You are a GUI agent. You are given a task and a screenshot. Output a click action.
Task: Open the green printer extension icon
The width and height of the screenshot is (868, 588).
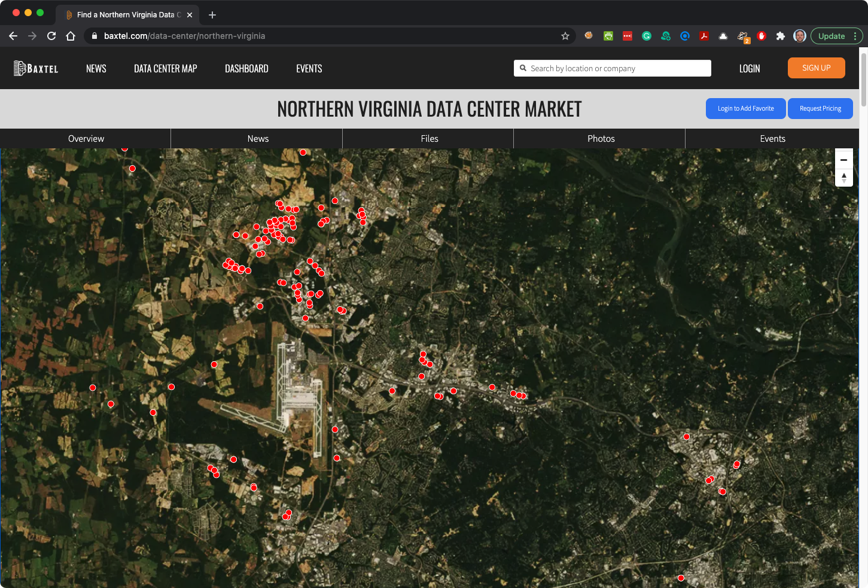coord(608,36)
